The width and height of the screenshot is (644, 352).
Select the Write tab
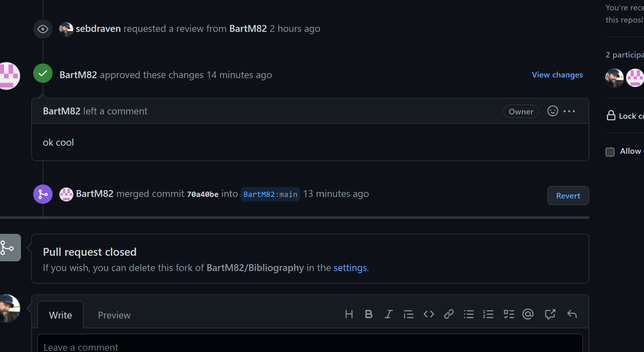pos(60,315)
